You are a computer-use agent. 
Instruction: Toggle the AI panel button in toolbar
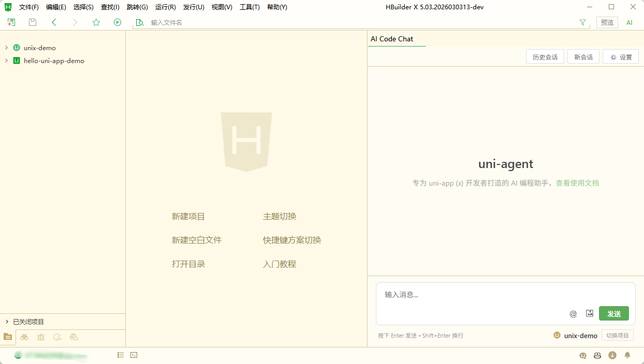tap(630, 23)
